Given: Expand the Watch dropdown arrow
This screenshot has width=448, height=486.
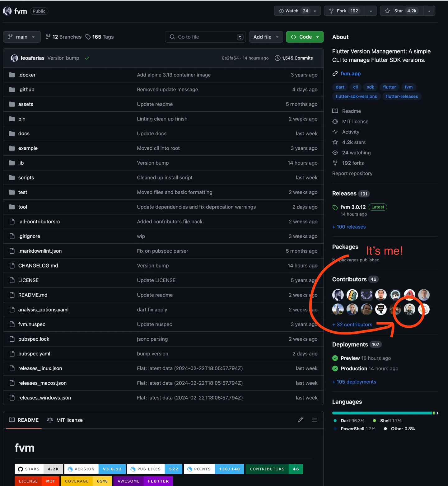Looking at the screenshot, I should click(x=315, y=11).
